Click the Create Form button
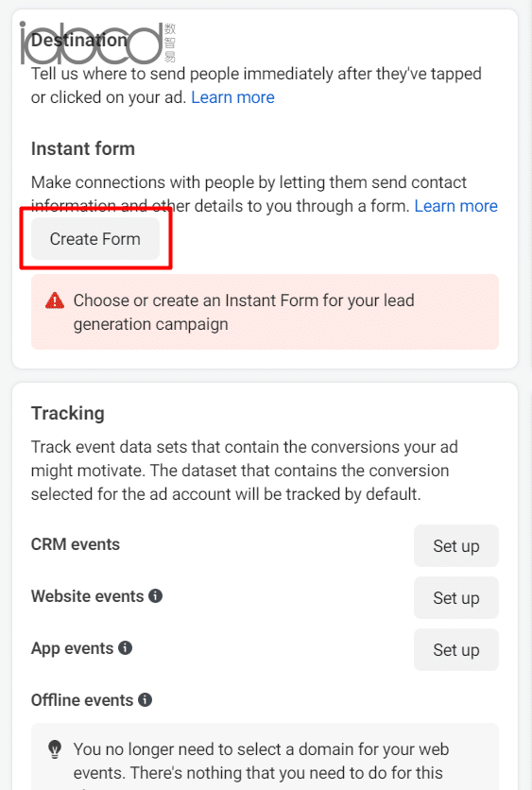This screenshot has height=790, width=532. click(95, 239)
